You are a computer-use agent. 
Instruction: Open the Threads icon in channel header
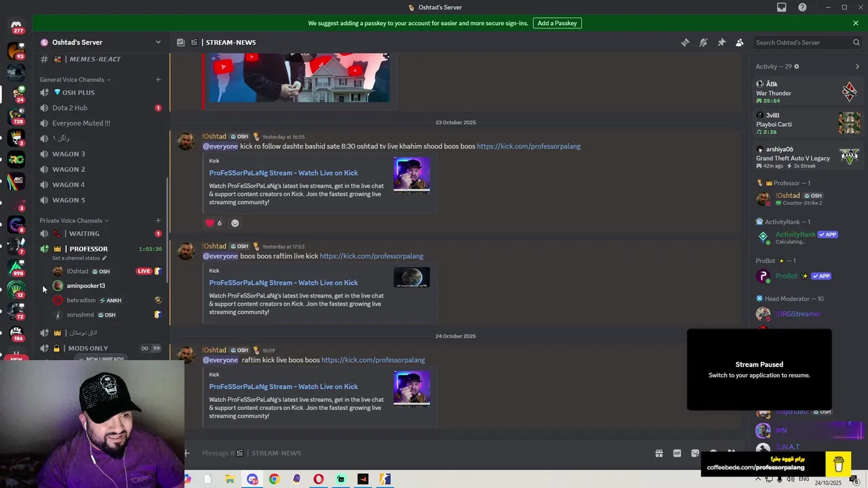685,42
